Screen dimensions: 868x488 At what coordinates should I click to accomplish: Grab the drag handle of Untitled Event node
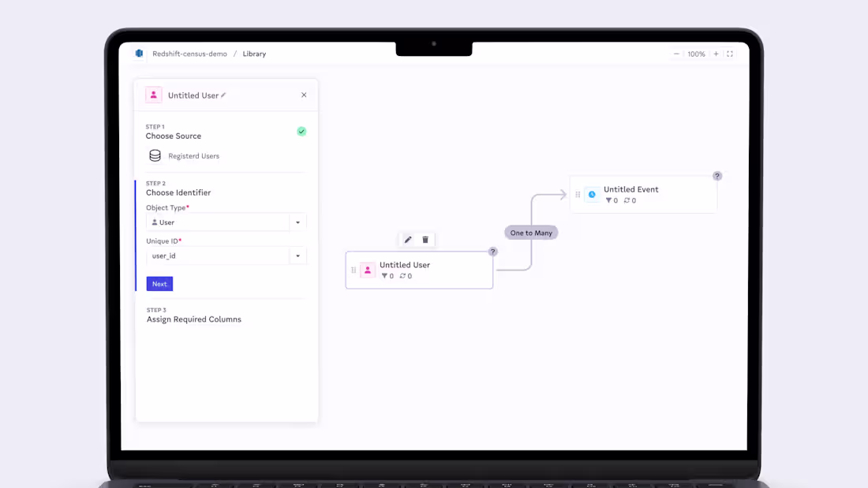(x=578, y=194)
